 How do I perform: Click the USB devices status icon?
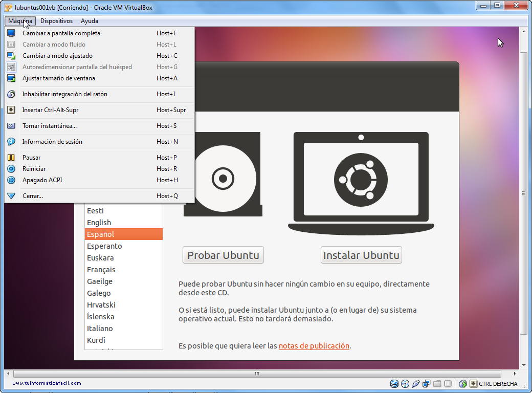click(x=415, y=384)
